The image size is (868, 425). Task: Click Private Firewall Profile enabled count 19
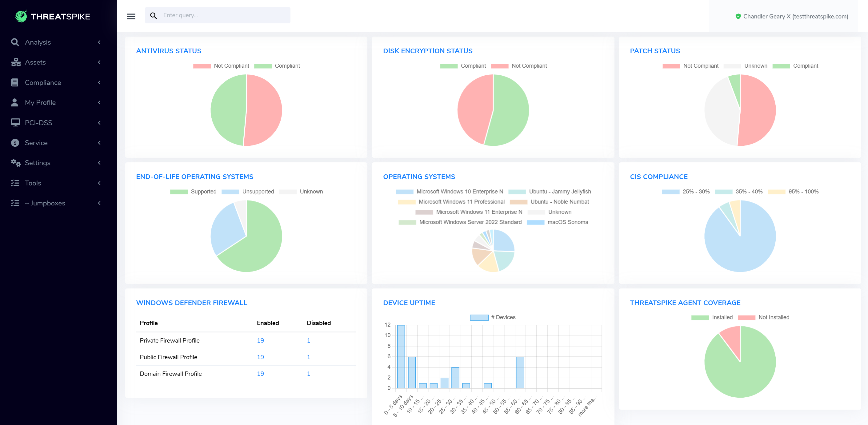point(260,340)
